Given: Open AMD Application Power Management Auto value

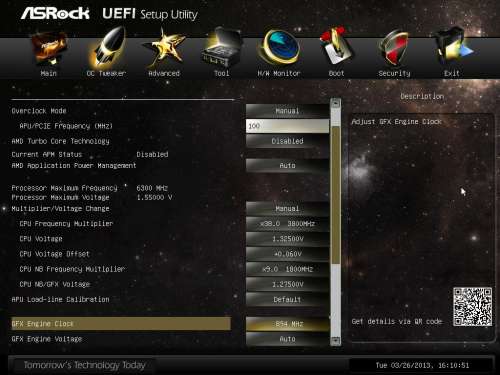Looking at the screenshot, I should [x=287, y=165].
